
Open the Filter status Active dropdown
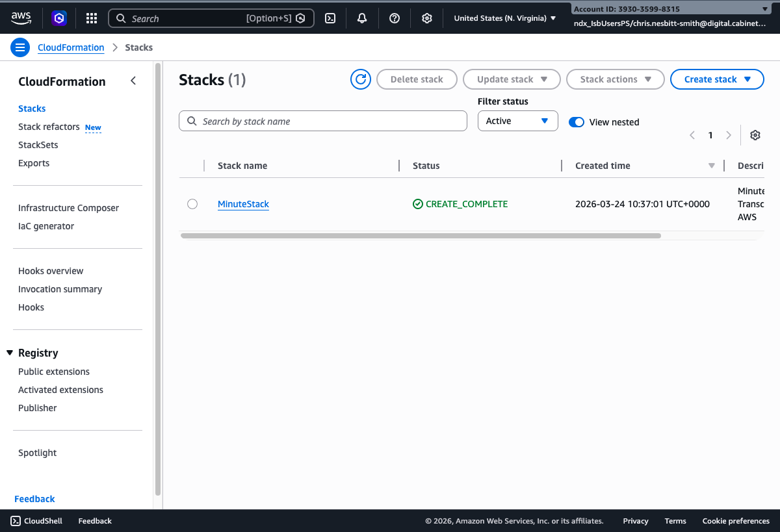(517, 121)
